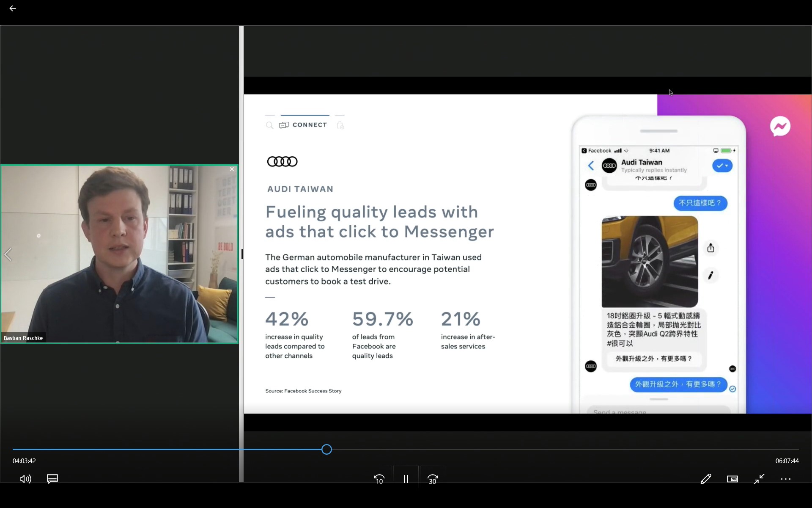Close the Bastian Raschke webcam overlay

tap(232, 169)
